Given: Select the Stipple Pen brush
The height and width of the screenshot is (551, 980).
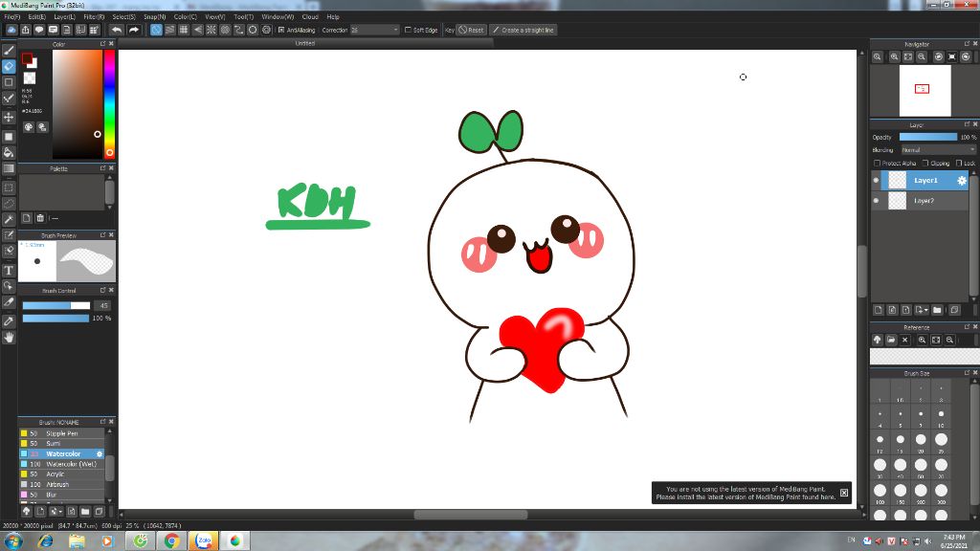Looking at the screenshot, I should click(x=61, y=433).
